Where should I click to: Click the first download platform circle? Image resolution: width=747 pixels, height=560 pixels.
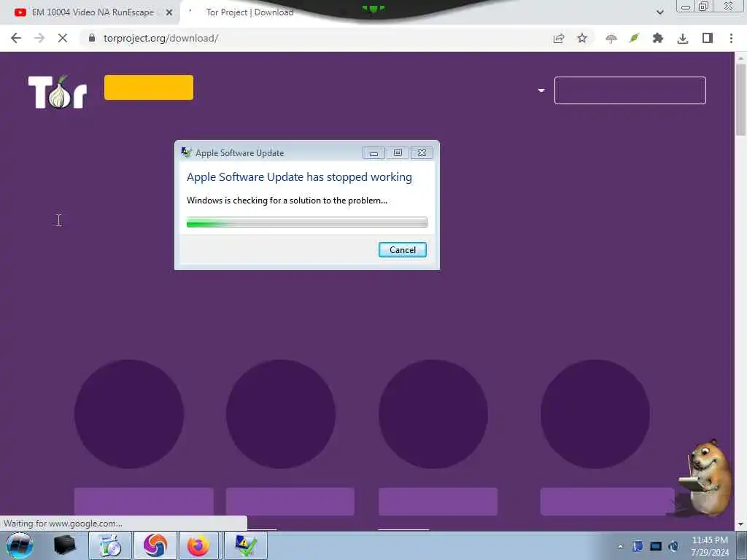pos(128,414)
